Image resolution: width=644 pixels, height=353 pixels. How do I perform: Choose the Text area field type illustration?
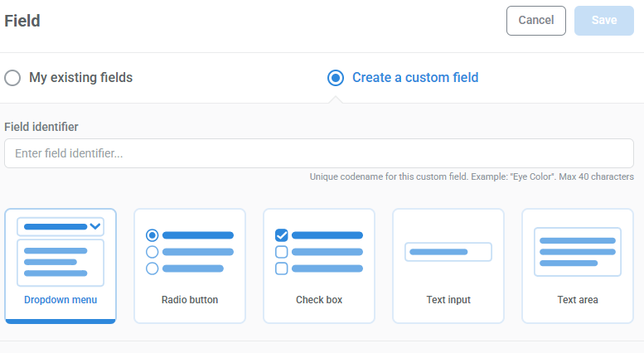[x=578, y=252]
